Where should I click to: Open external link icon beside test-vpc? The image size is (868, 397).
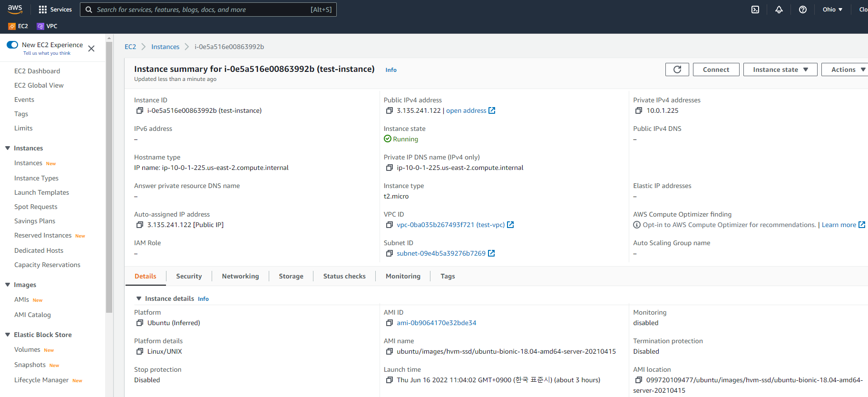click(x=510, y=225)
